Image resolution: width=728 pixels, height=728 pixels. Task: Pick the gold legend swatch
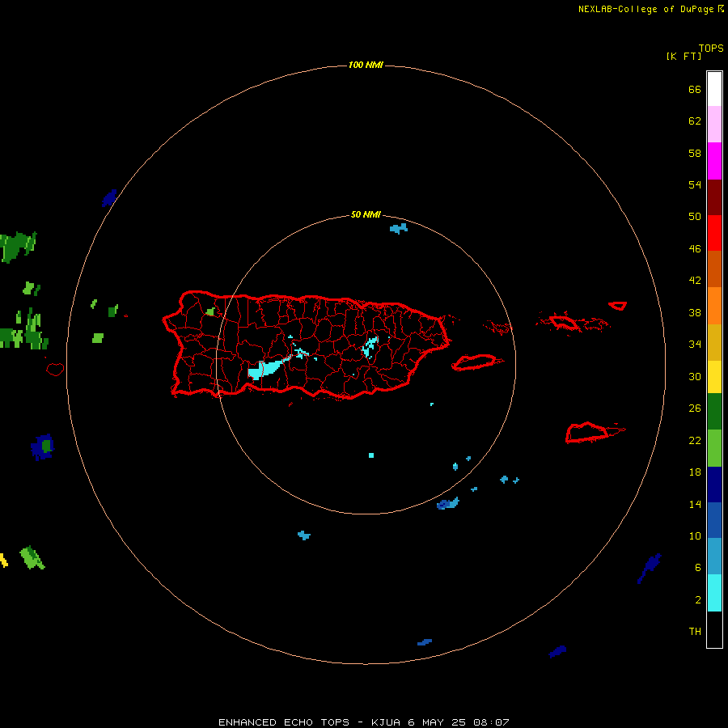(714, 341)
